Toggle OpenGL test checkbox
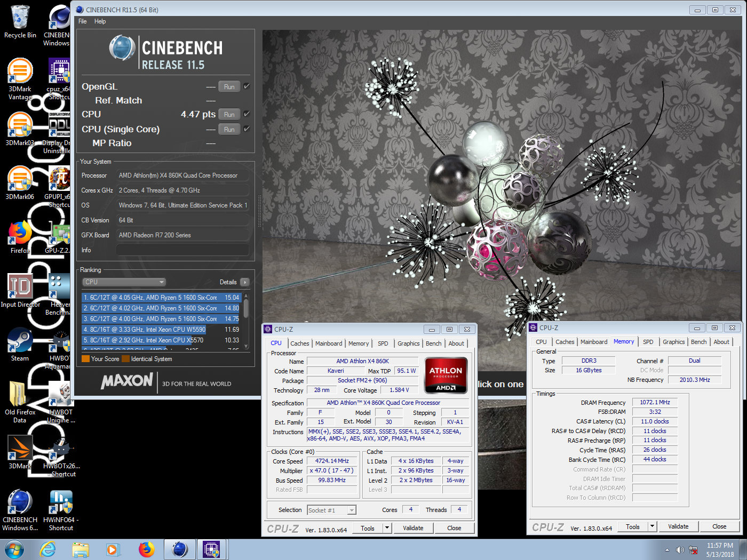This screenshot has height=560, width=747. pos(247,86)
